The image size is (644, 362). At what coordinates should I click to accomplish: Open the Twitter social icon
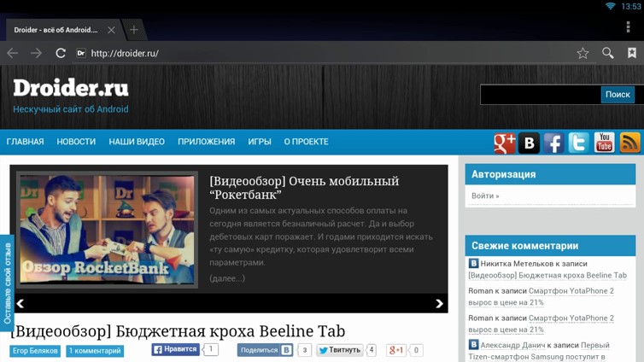[579, 143]
